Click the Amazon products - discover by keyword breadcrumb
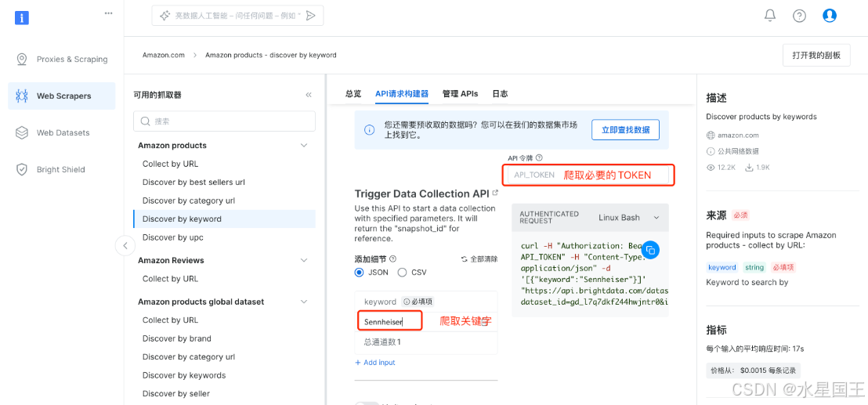The height and width of the screenshot is (405, 868). (271, 55)
